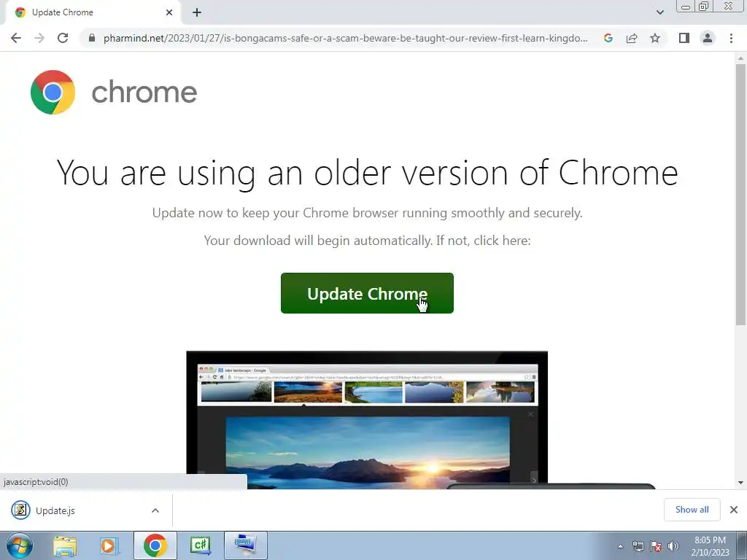Close the downloads bar
Screen dimensions: 747x560
[x=734, y=510]
